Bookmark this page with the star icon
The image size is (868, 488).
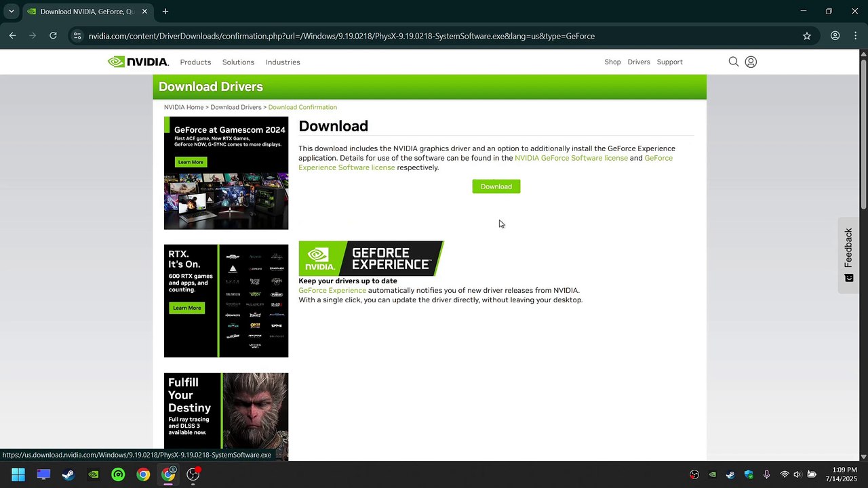pyautogui.click(x=807, y=36)
